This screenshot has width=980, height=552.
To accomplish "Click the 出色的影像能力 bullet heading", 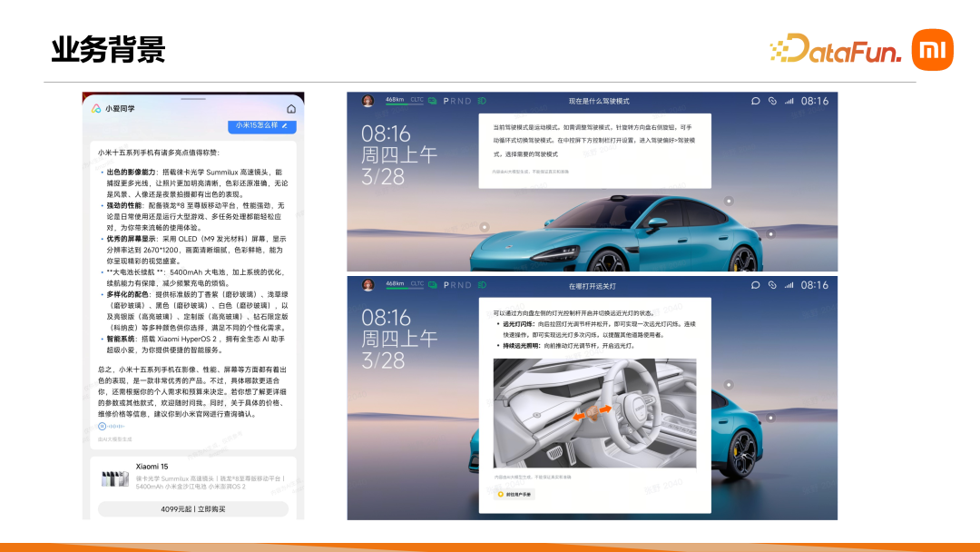I will pos(132,172).
